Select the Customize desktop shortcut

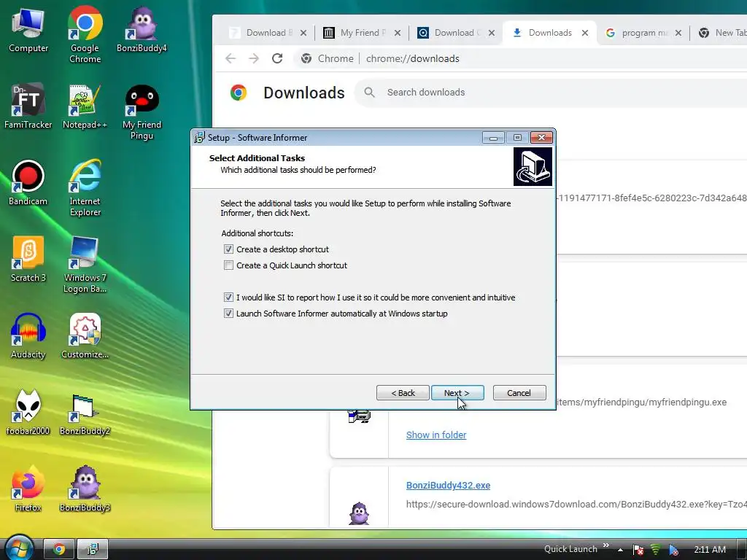point(85,336)
